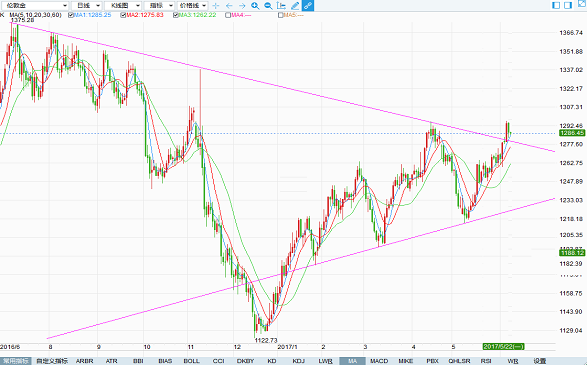Viewport: 587px width, 365px height.
Task: Click the 1129.04 price axis label
Action: pyautogui.click(x=571, y=331)
